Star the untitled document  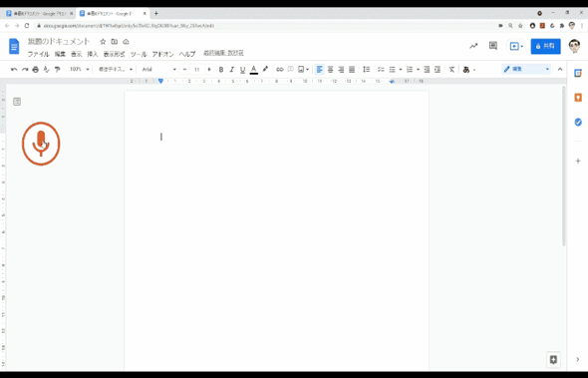click(x=103, y=42)
